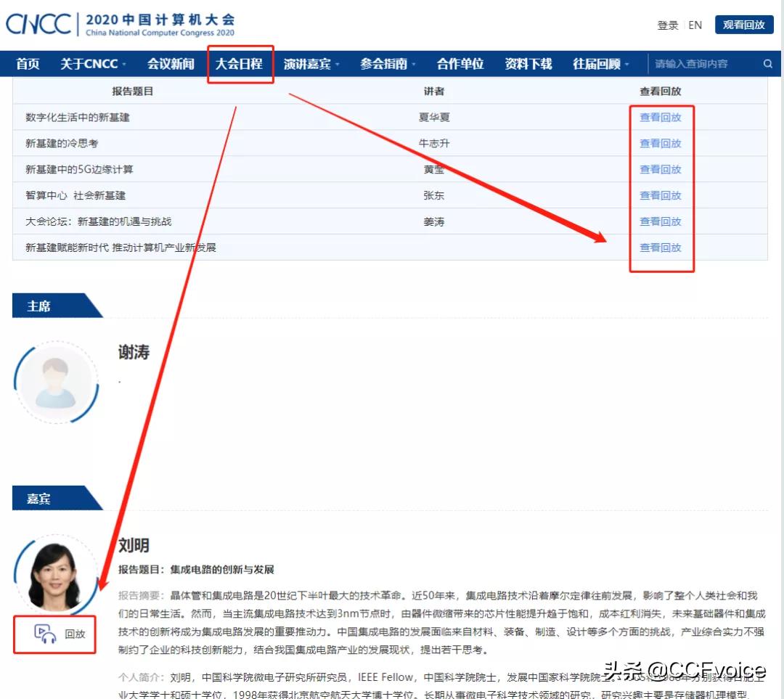This screenshot has height=699, width=784.
Task: Select 首页 in the navigation bar
Action: click(x=27, y=64)
